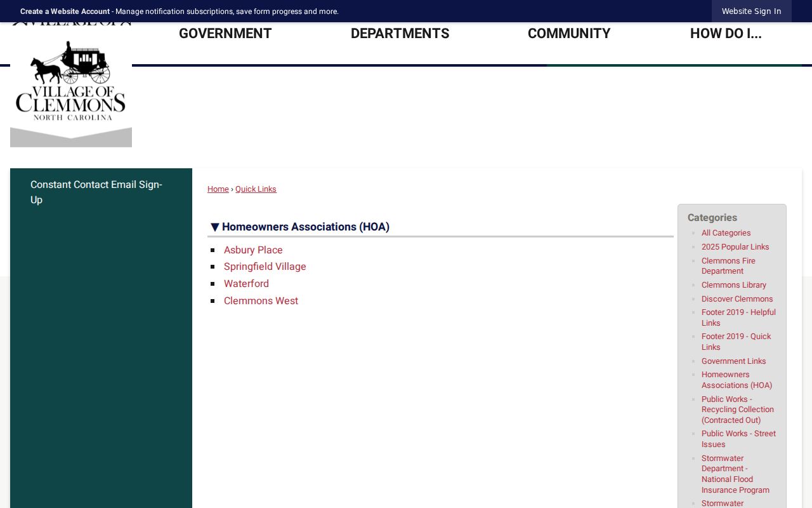Open the Government menu
The height and width of the screenshot is (508, 812).
(x=225, y=34)
